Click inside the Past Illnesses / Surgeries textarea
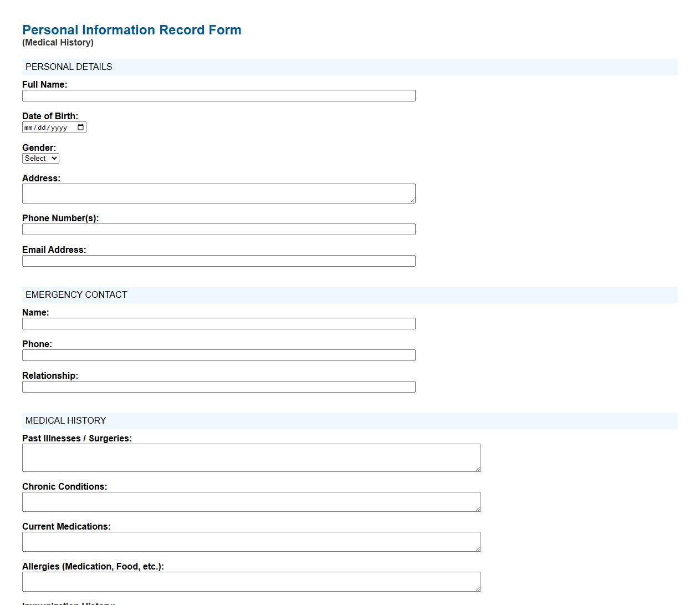700x605 pixels. (249, 456)
